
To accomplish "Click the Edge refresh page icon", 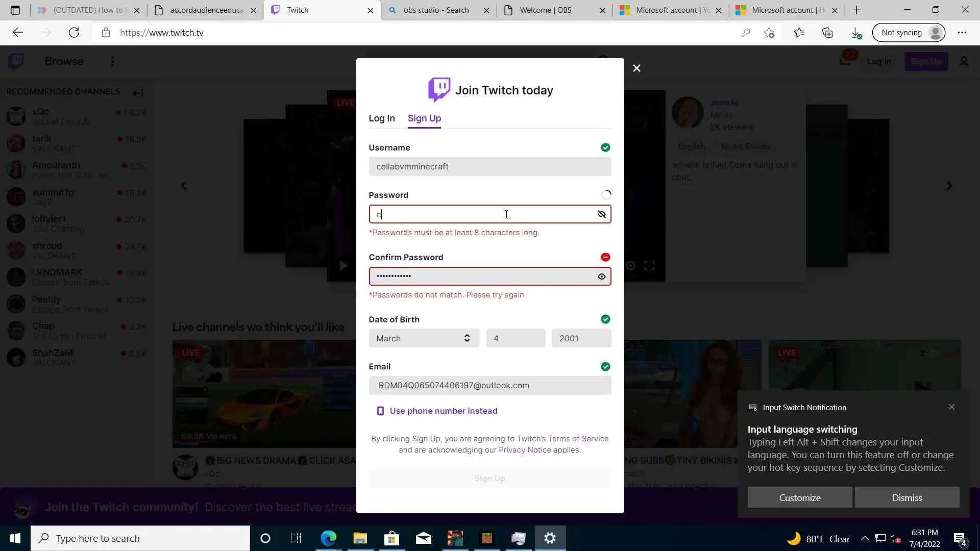I will 74,33.
